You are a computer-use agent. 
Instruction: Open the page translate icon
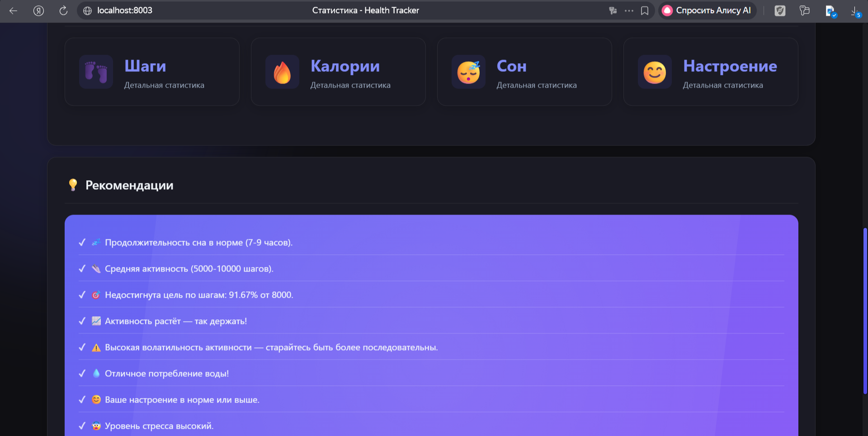[x=613, y=10]
